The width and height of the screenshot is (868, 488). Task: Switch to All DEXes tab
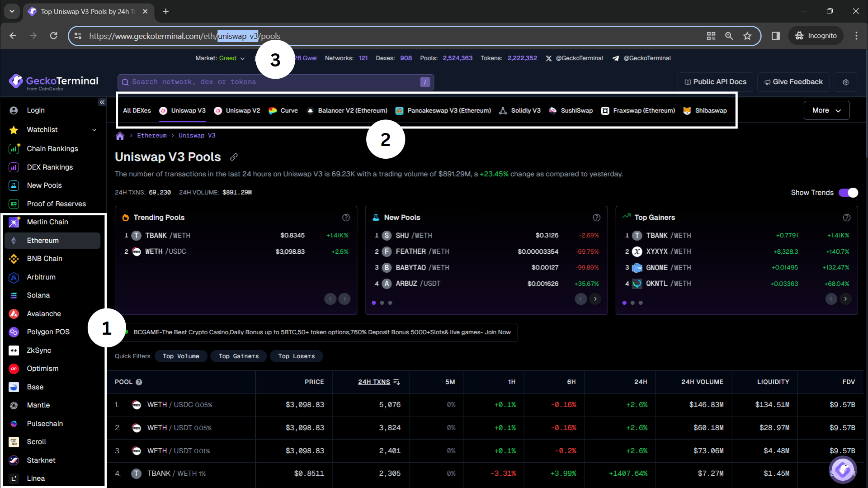[137, 111]
